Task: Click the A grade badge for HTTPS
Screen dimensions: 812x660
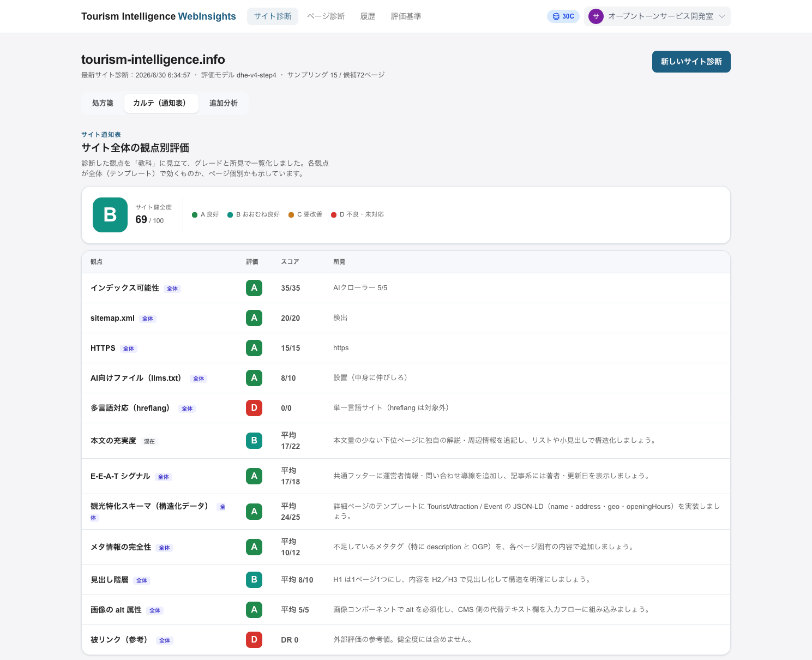Action: coord(254,348)
